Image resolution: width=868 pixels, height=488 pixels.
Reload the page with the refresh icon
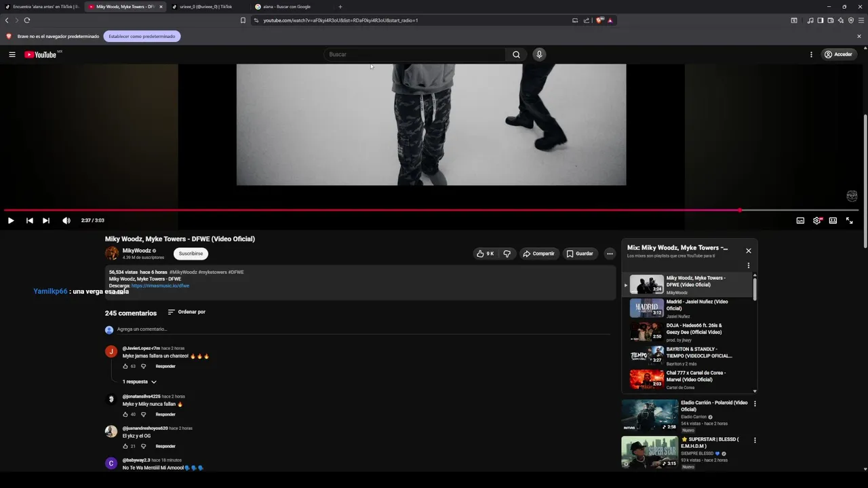[x=27, y=20]
